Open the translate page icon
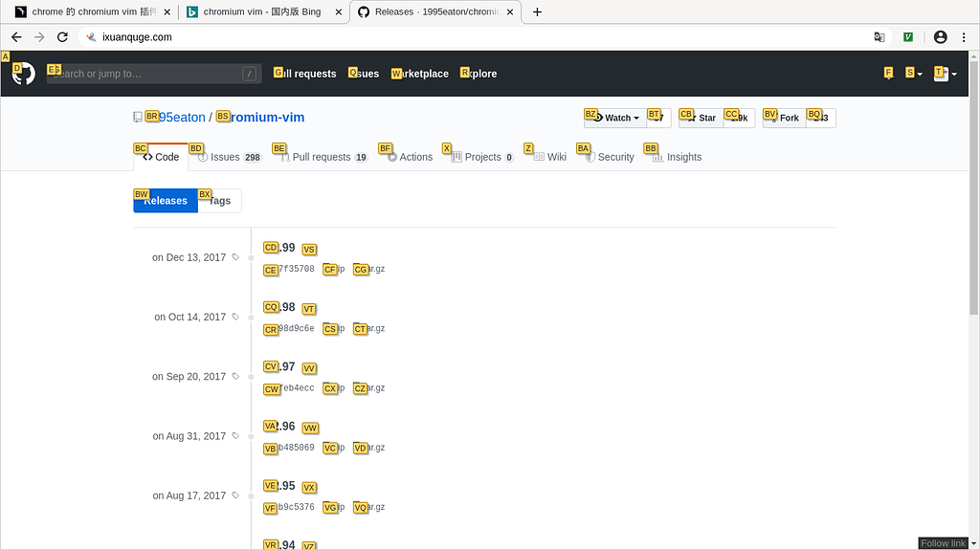Viewport: 980px width, 550px height. [880, 37]
